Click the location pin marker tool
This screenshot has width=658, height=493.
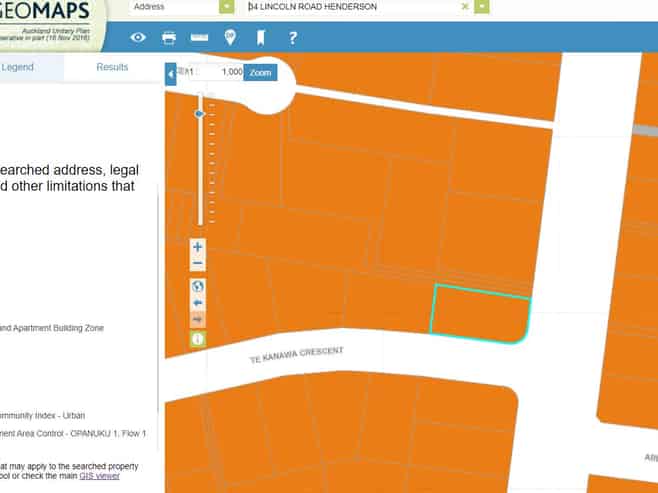pos(230,38)
